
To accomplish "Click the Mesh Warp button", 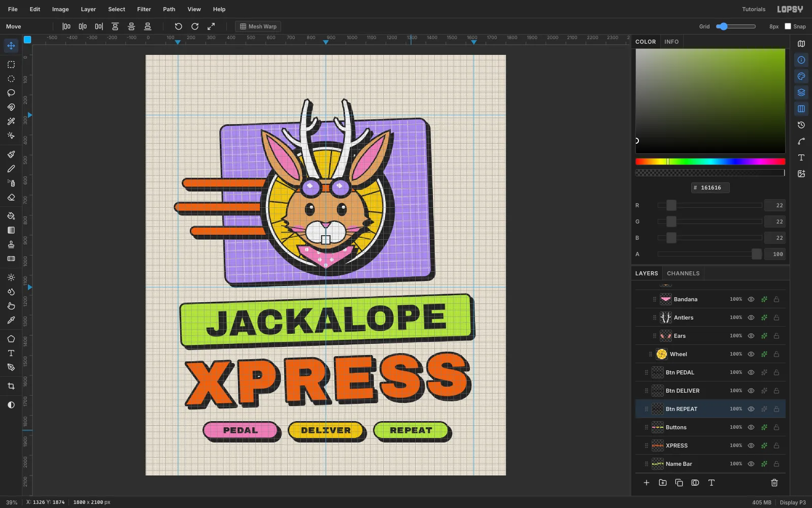I will coord(258,26).
